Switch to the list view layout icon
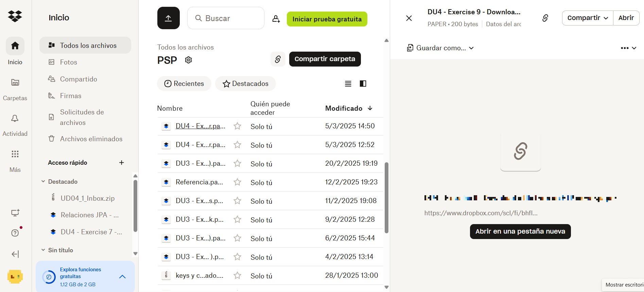This screenshot has width=644, height=292. [348, 84]
